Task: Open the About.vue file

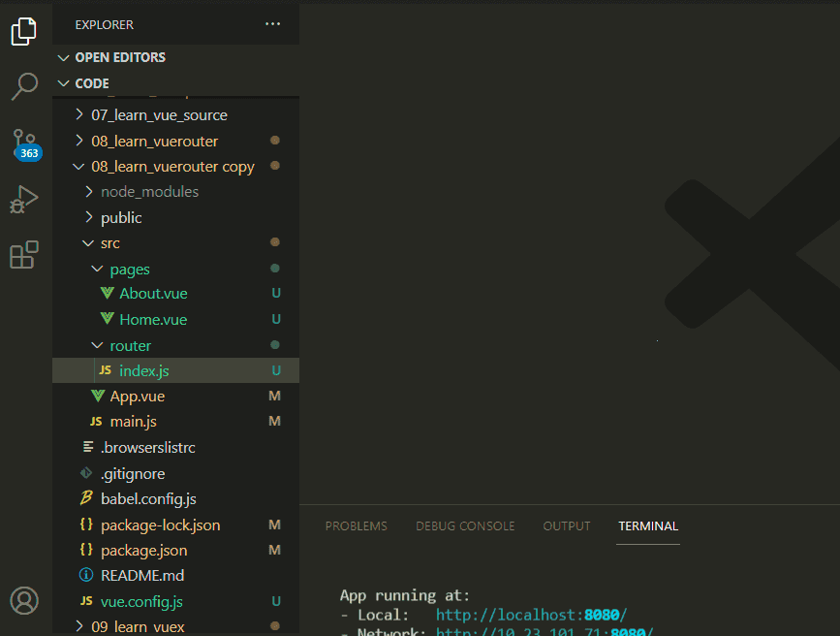Action: point(153,294)
